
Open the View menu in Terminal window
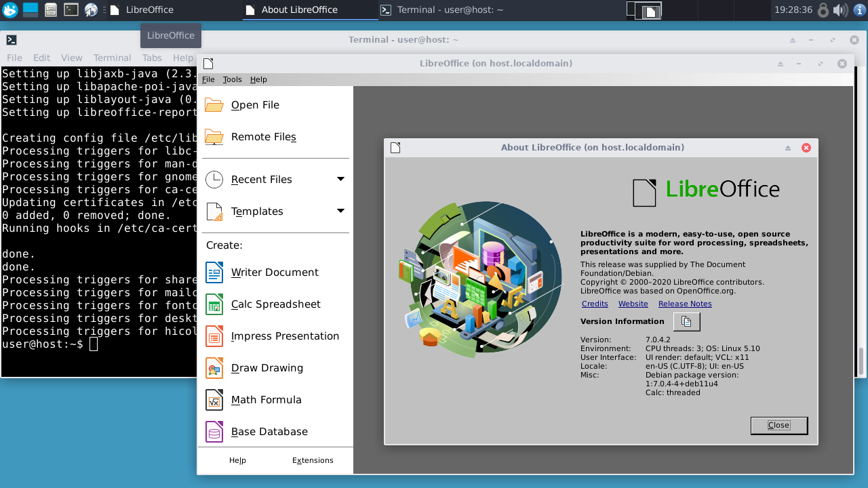pyautogui.click(x=71, y=58)
